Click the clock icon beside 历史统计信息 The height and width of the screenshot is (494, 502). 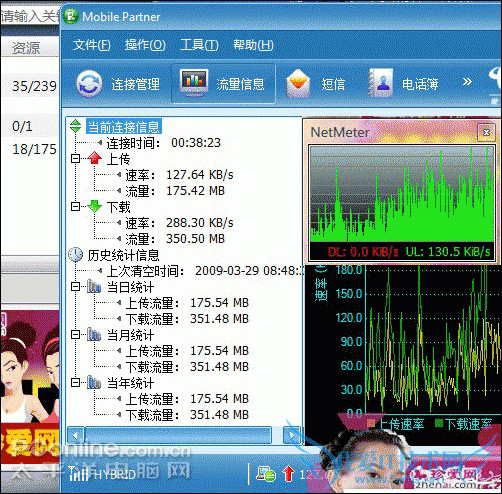(76, 255)
